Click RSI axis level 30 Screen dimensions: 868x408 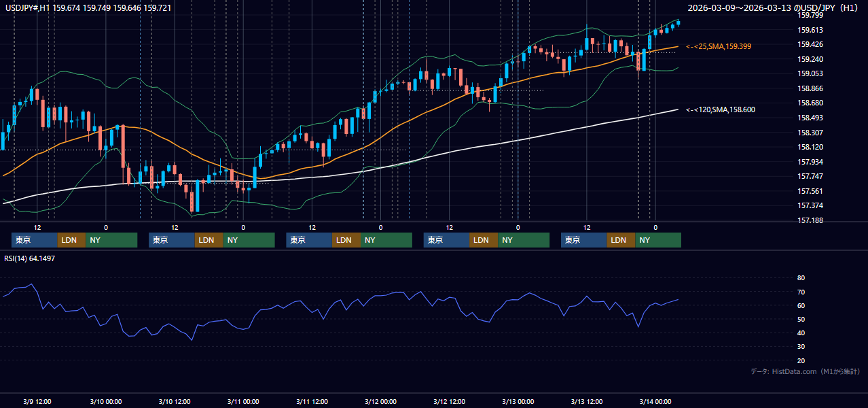tap(801, 347)
